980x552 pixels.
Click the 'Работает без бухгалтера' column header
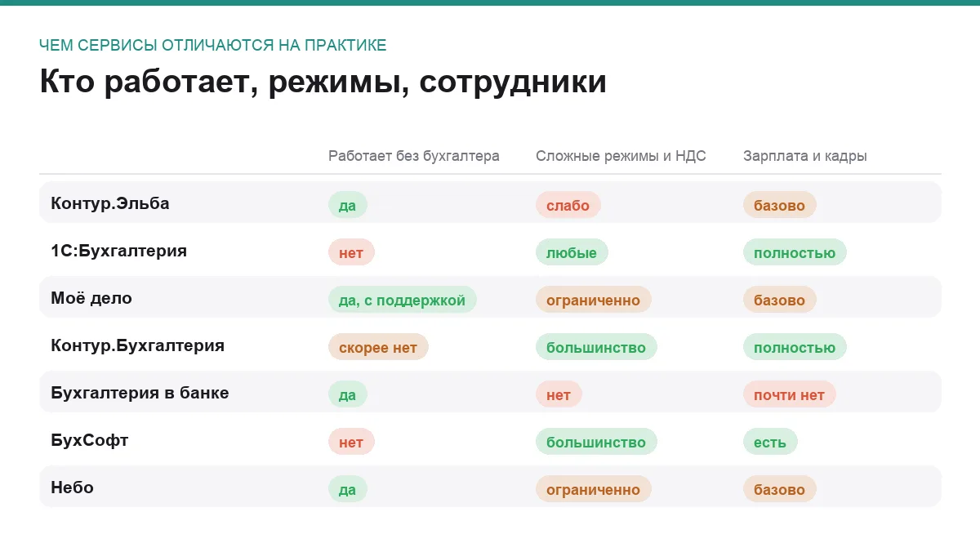point(414,156)
